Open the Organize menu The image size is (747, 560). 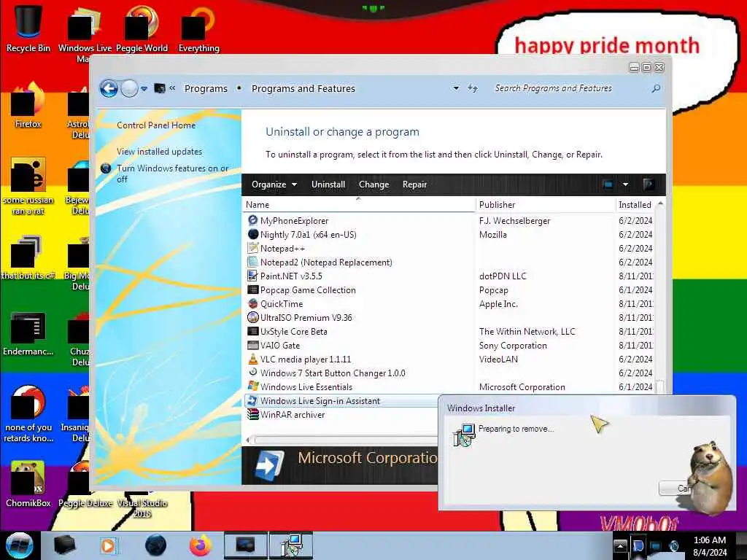(x=274, y=184)
